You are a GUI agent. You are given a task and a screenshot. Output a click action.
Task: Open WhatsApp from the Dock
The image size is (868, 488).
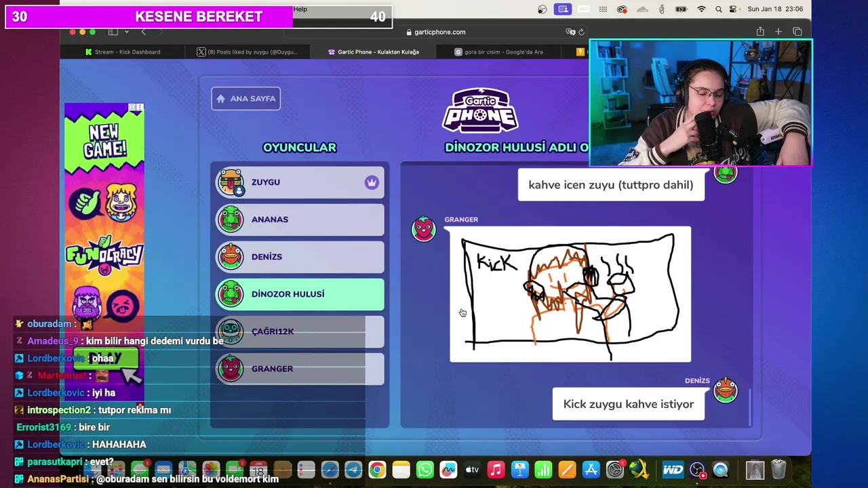425,470
